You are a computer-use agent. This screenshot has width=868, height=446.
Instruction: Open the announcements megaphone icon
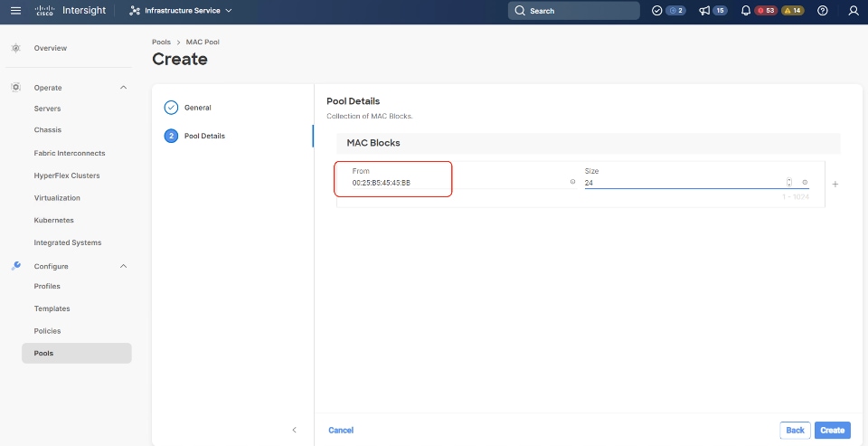tap(704, 11)
